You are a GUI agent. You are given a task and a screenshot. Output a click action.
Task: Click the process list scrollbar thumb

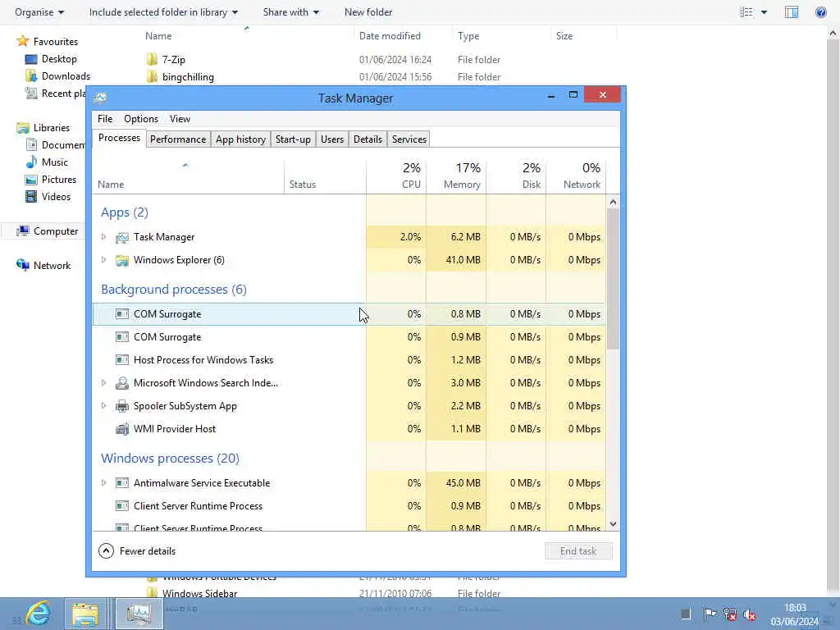(613, 279)
